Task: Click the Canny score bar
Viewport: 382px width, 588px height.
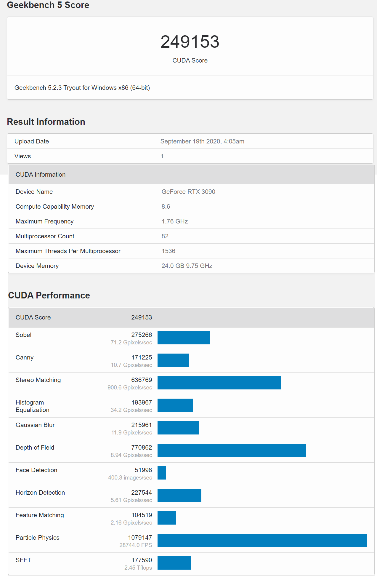Action: pyautogui.click(x=173, y=360)
